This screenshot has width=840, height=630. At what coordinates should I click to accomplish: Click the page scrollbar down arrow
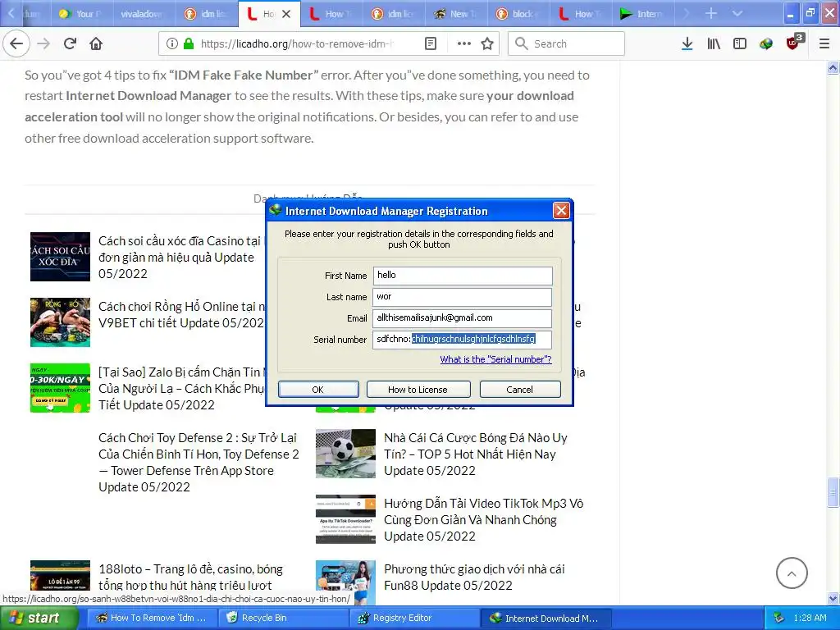click(833, 598)
